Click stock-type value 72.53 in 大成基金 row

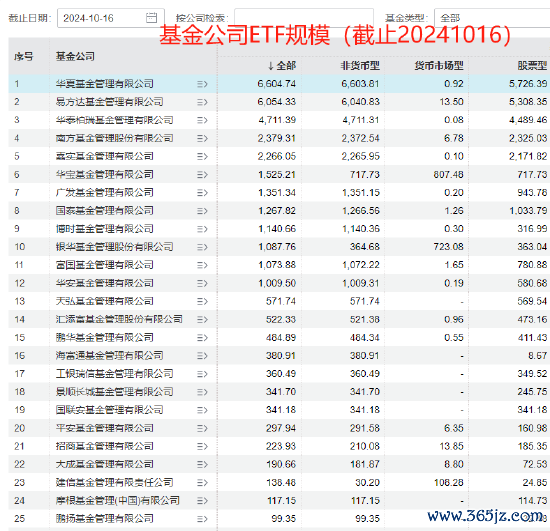pyautogui.click(x=535, y=464)
